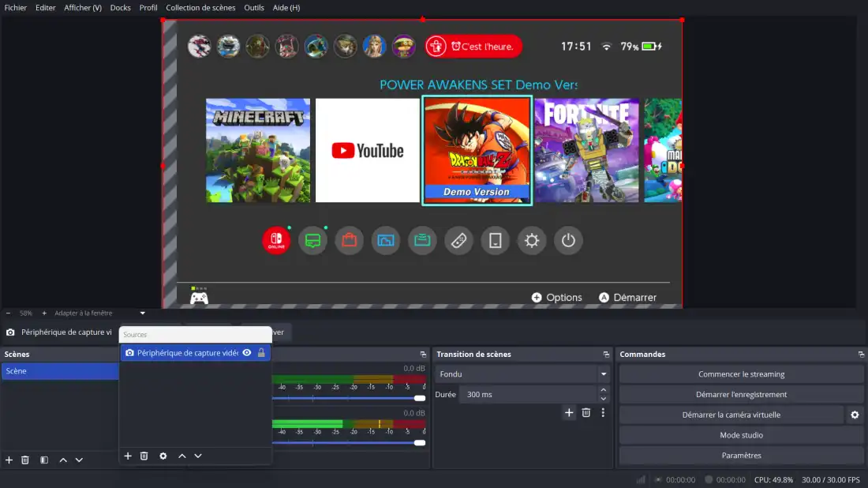Screen dimensions: 868x488
Task: Remove the selected source using the trash icon
Action: tap(144, 456)
